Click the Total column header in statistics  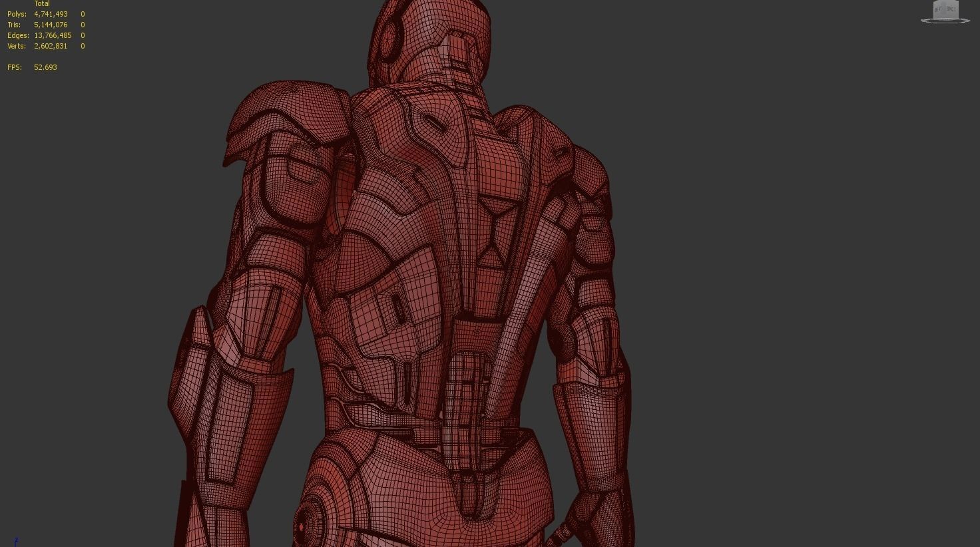click(42, 4)
